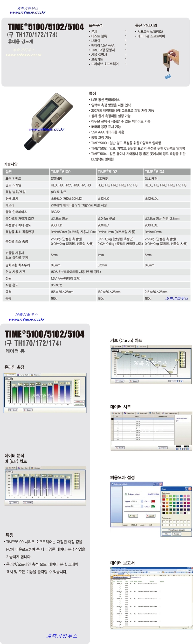Confirm Tolerance Limit dialog with Ok
The image size is (193, 644).
[x=133, y=516]
